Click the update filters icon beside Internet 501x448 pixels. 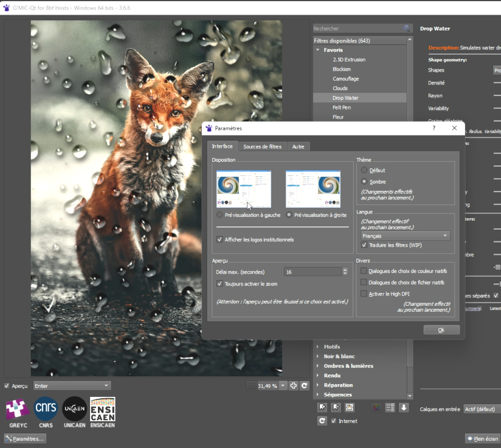point(322,421)
